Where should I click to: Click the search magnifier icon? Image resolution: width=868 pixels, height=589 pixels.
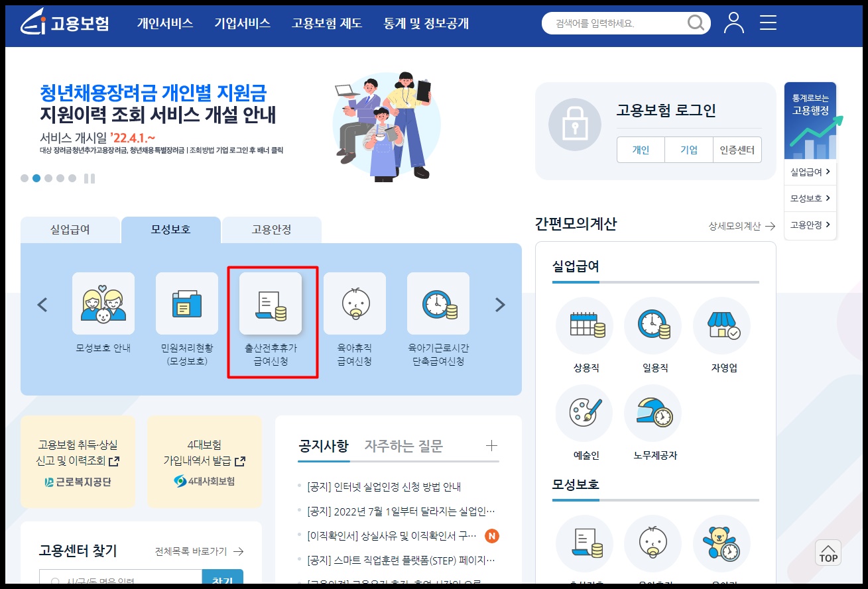pyautogui.click(x=696, y=23)
